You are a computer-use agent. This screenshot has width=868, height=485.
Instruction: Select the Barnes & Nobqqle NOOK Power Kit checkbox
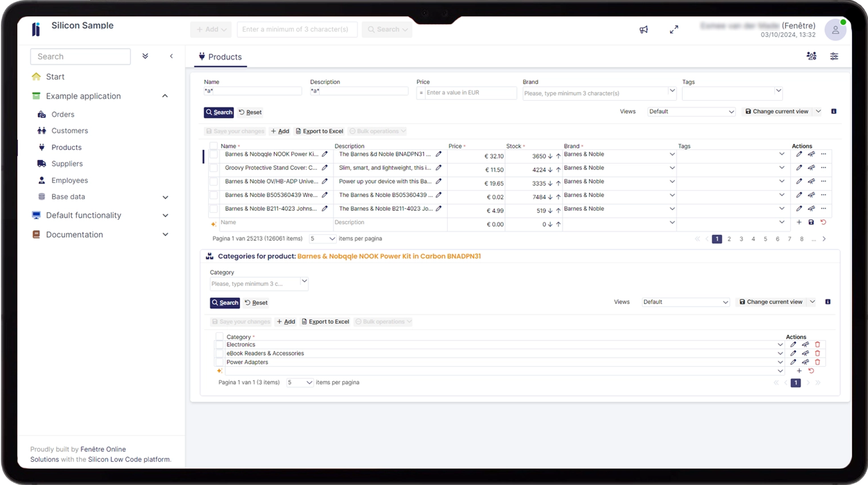[213, 154]
